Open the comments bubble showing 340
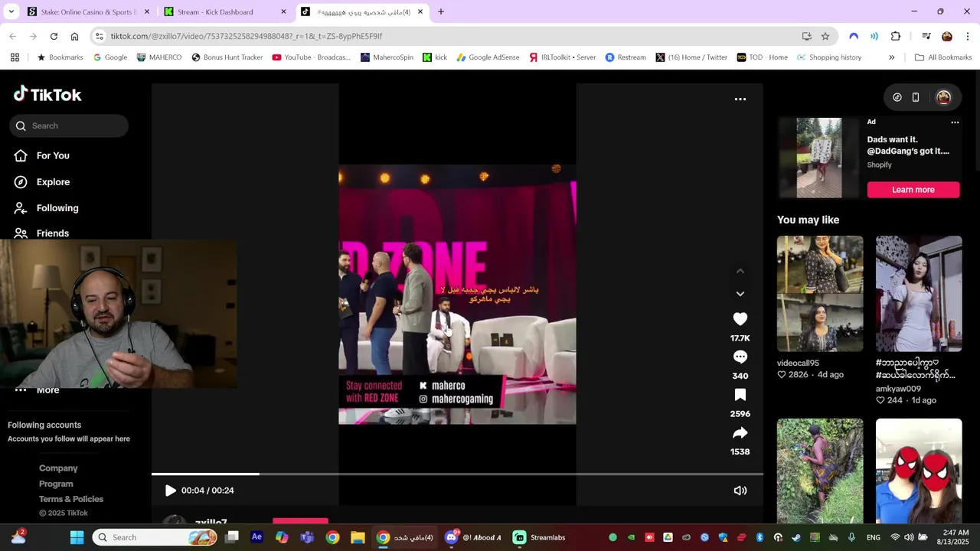Image resolution: width=980 pixels, height=551 pixels. (x=740, y=357)
